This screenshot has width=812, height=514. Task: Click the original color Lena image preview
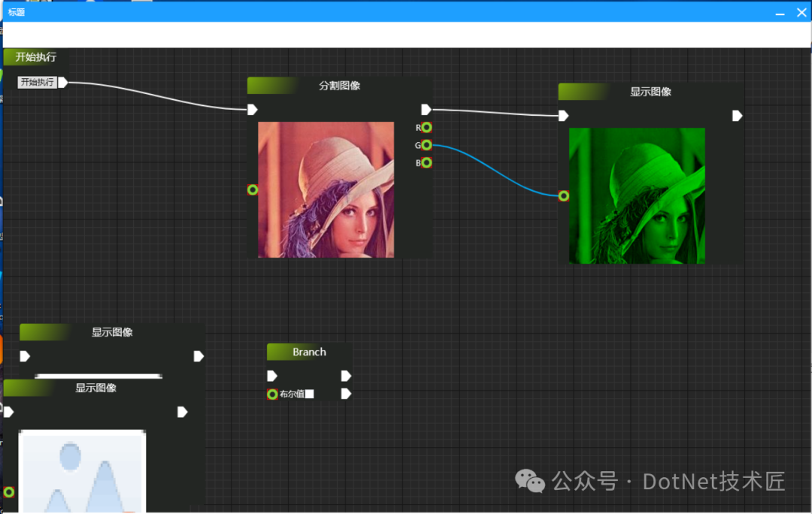click(x=326, y=189)
